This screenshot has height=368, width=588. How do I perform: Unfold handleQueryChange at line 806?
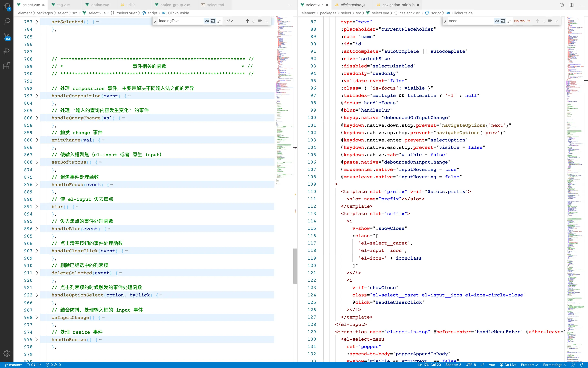coord(37,118)
